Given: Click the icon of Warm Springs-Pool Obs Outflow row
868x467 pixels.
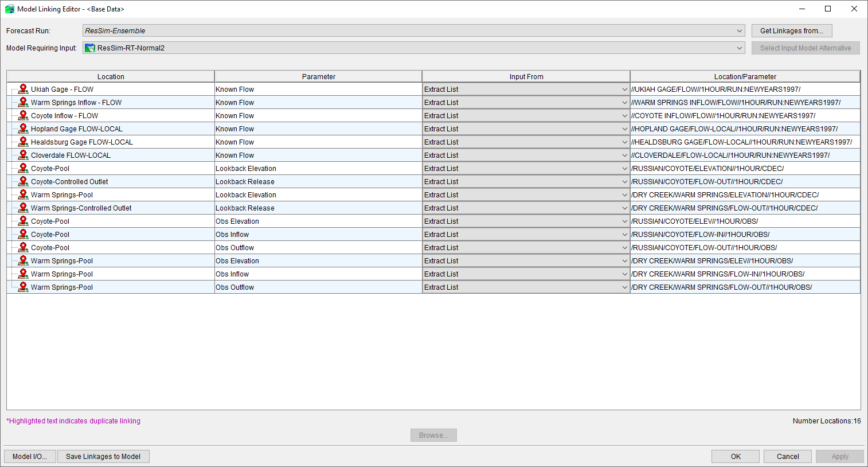Looking at the screenshot, I should coord(23,287).
